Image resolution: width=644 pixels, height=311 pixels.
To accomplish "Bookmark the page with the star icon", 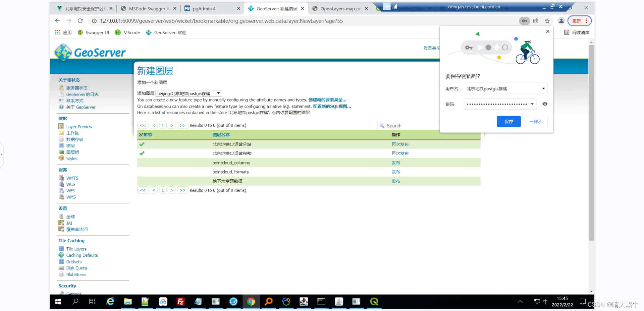I will click(x=547, y=21).
